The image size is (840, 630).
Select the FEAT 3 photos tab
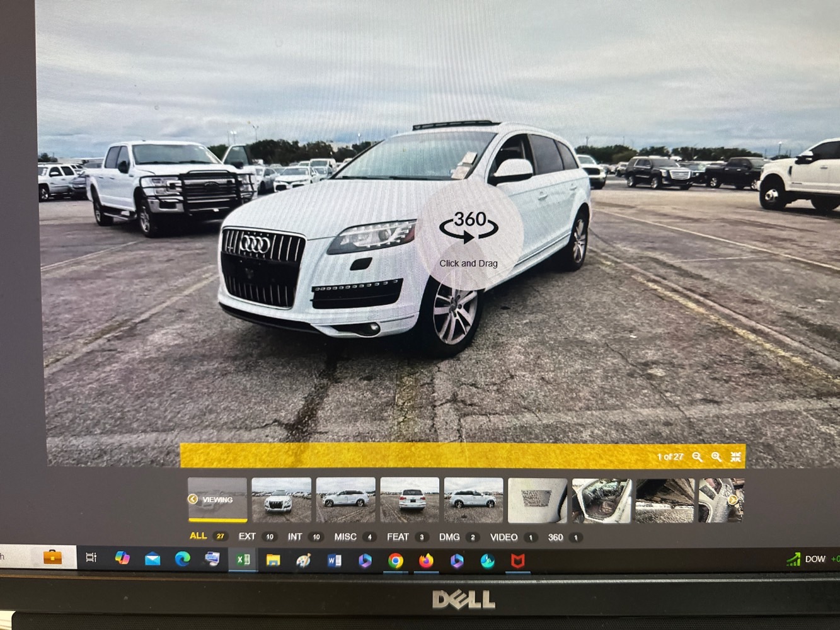408,537
